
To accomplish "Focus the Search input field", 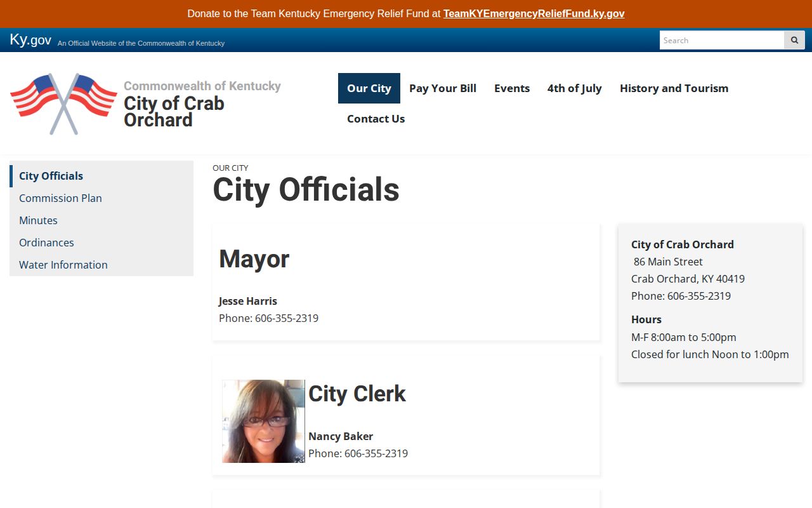I will [722, 40].
